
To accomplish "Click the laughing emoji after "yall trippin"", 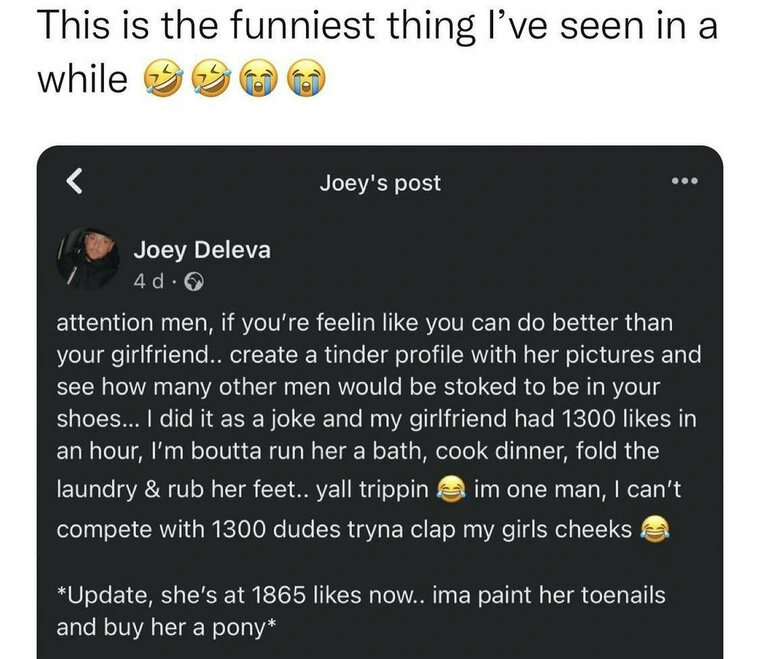I will [452, 491].
